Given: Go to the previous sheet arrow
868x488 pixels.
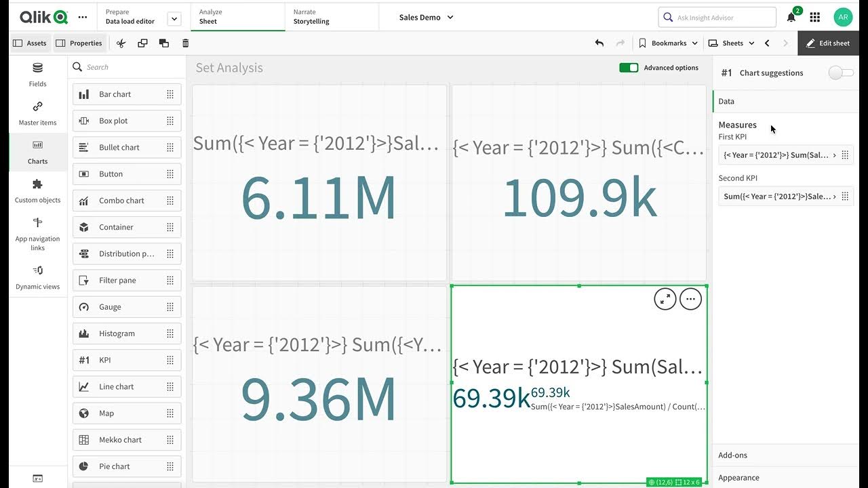Looking at the screenshot, I should (x=767, y=43).
